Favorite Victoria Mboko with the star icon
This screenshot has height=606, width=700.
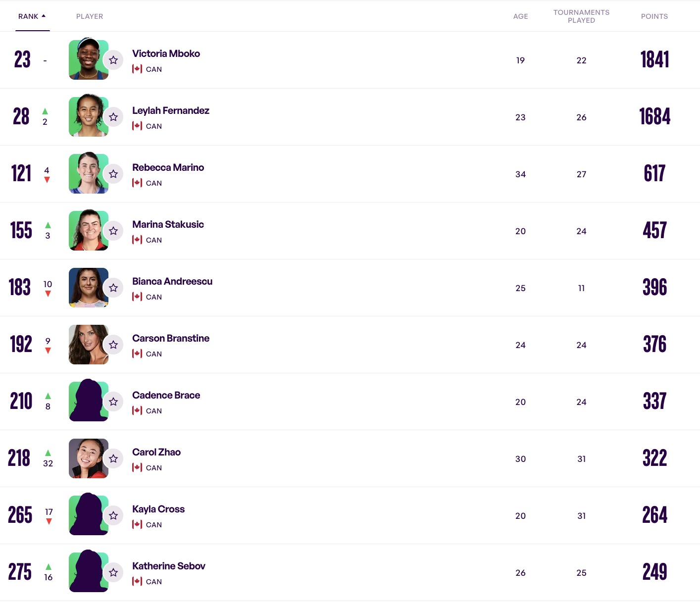[x=113, y=60]
